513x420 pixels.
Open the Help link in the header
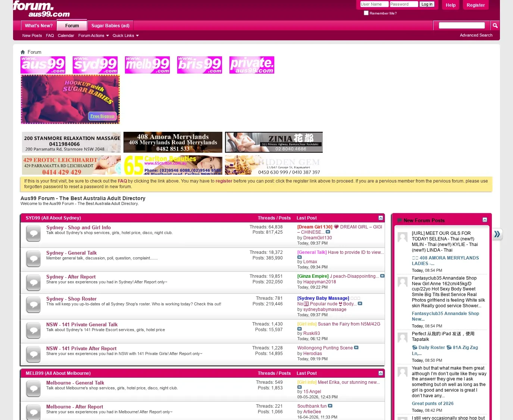pos(451,5)
